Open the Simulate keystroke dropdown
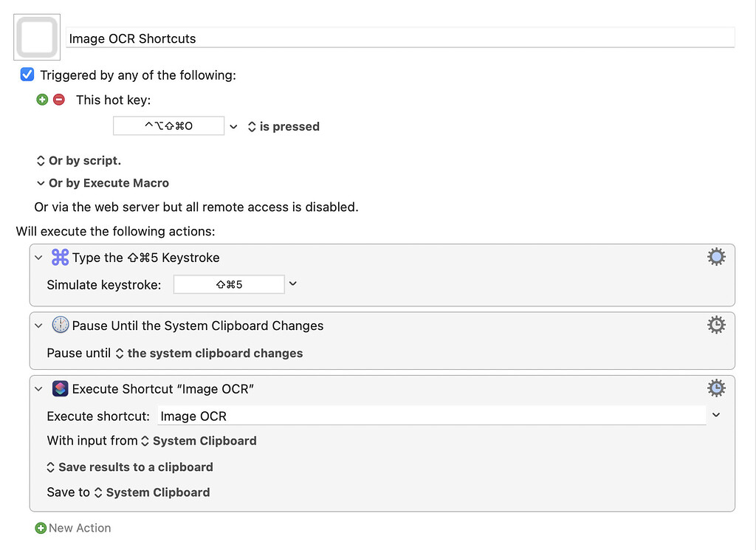The width and height of the screenshot is (756, 550). pyautogui.click(x=295, y=283)
